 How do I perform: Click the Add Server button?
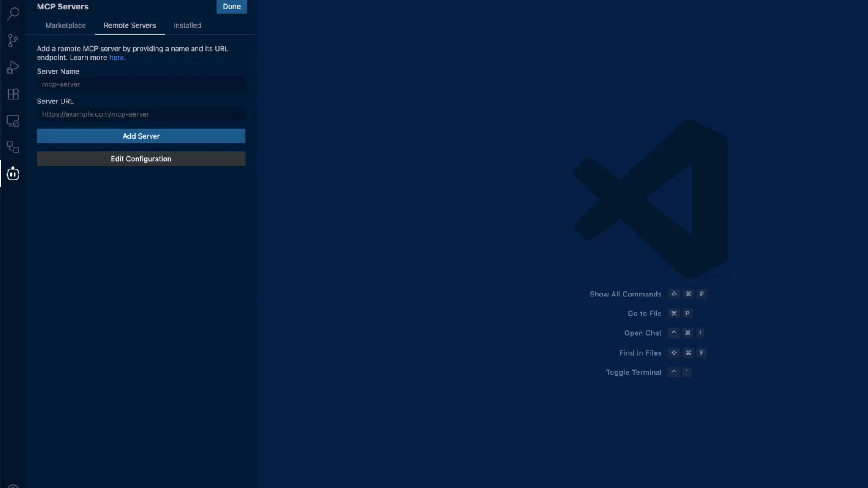tap(141, 136)
